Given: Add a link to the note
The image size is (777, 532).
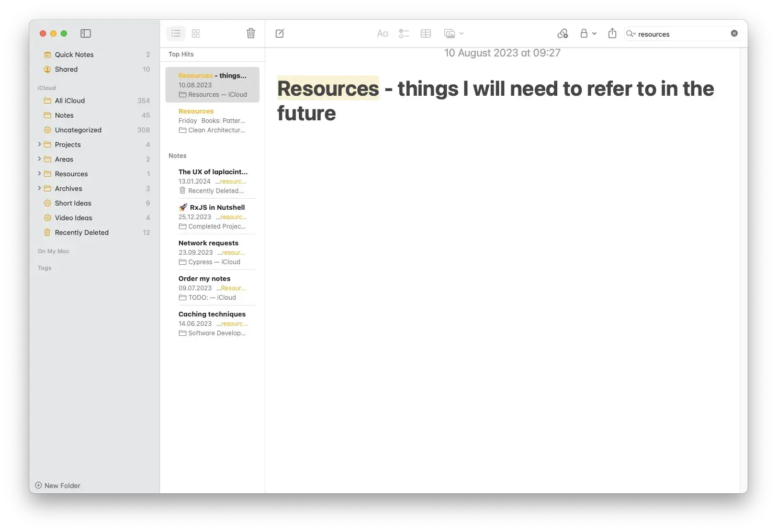Looking at the screenshot, I should click(x=562, y=33).
